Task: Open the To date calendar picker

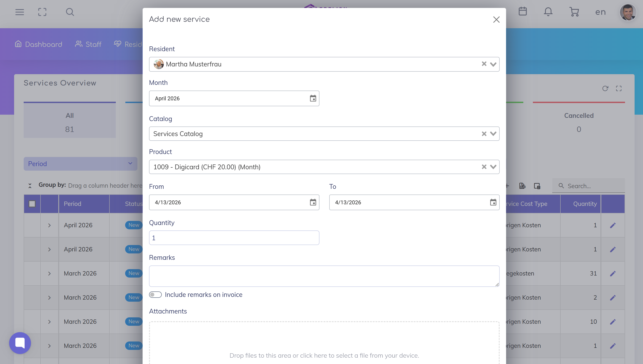Action: tap(493, 202)
